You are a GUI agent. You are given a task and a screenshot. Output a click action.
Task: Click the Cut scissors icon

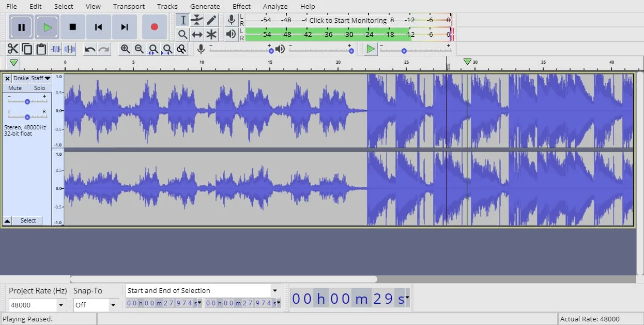(13, 49)
